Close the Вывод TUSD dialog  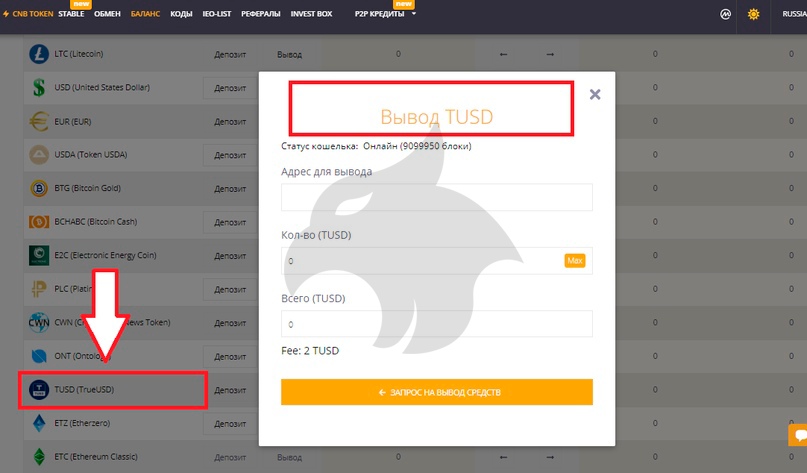pyautogui.click(x=595, y=95)
